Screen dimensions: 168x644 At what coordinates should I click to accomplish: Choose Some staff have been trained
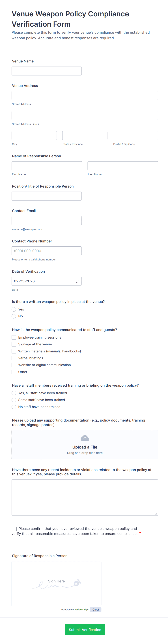pyautogui.click(x=14, y=400)
